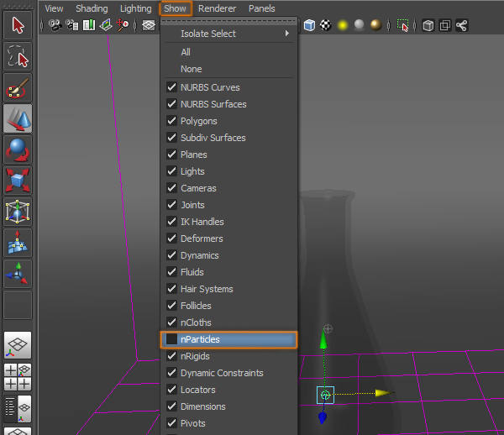Choose None in the Show menu
The image size is (504, 435).
191,69
